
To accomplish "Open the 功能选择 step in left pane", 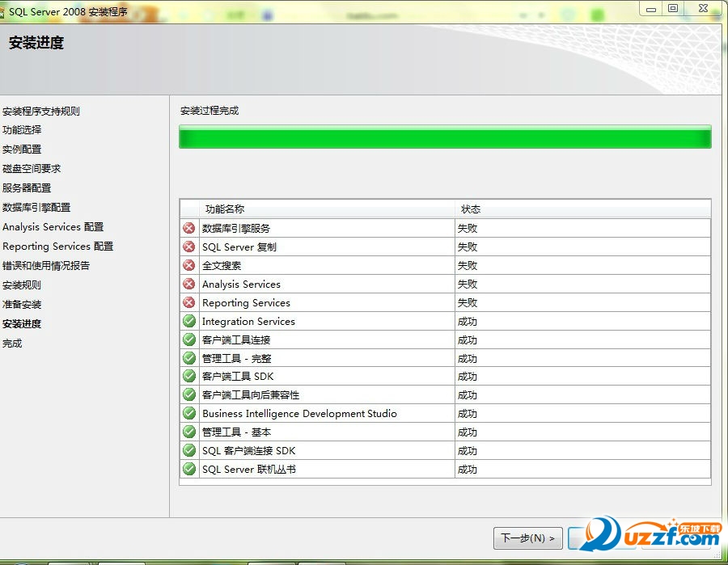I will 22,130.
